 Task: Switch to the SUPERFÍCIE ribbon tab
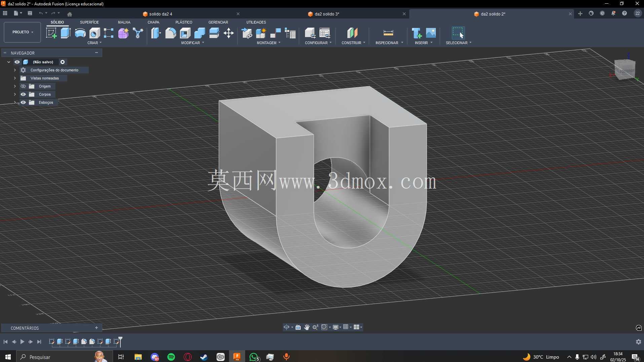pyautogui.click(x=89, y=22)
